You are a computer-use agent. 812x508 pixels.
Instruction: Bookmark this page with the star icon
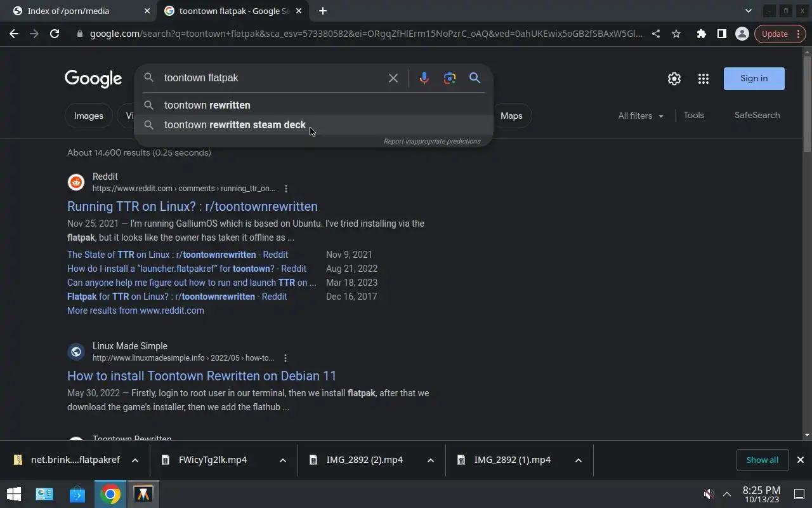click(x=676, y=34)
